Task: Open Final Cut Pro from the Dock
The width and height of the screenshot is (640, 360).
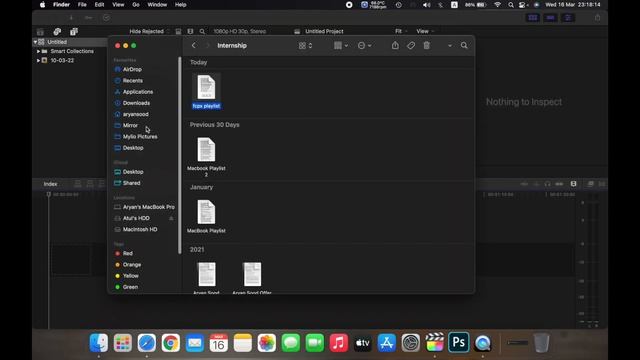Action: [434, 342]
